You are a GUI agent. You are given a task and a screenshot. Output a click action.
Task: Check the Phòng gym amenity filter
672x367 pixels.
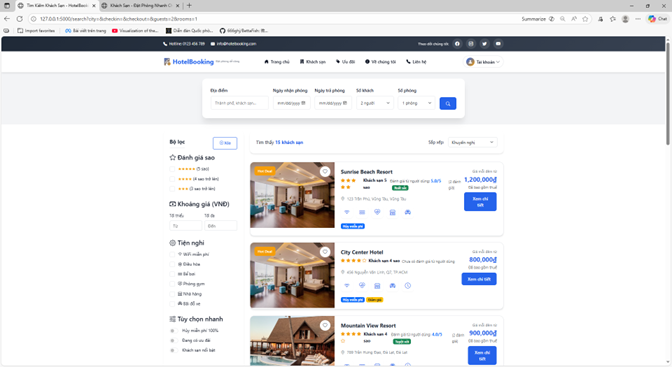tap(172, 284)
